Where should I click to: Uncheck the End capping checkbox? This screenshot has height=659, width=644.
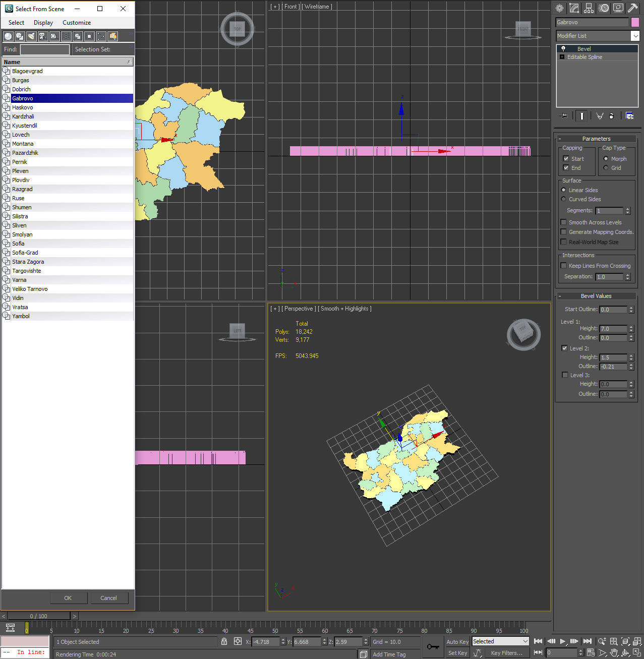coord(566,167)
